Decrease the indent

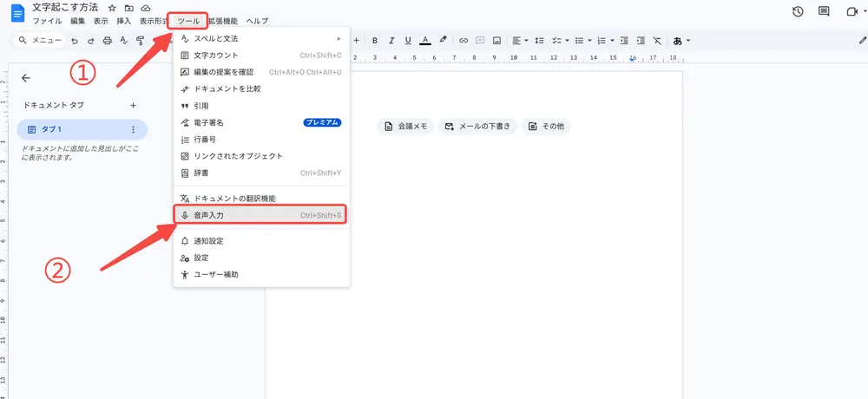click(624, 41)
